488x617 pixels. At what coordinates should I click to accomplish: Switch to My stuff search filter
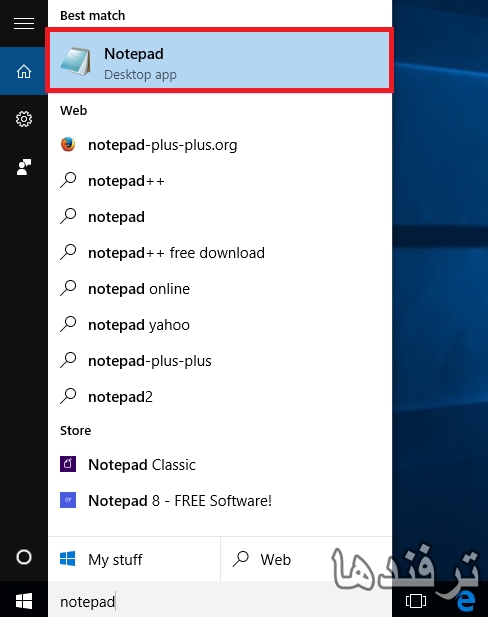click(134, 559)
